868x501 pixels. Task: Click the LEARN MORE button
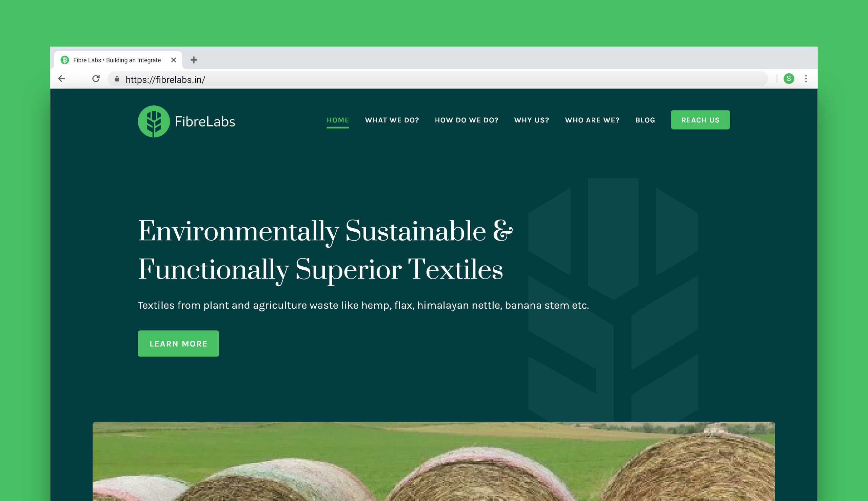click(178, 343)
